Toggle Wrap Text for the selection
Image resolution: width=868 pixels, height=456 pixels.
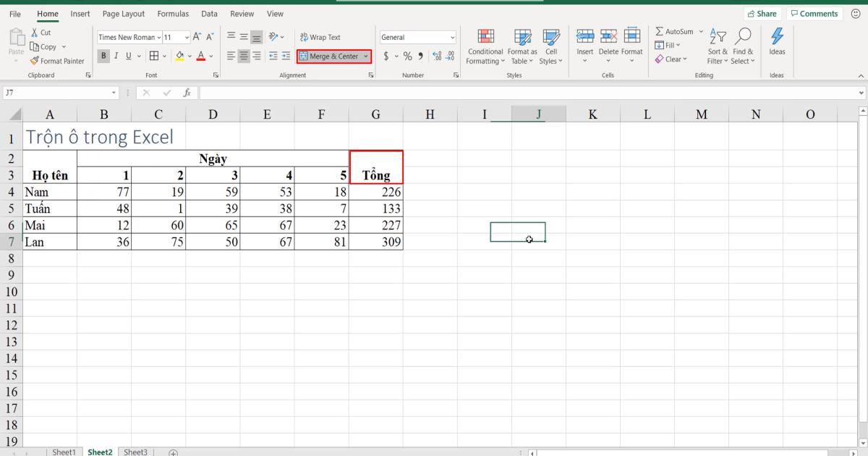[x=319, y=37]
